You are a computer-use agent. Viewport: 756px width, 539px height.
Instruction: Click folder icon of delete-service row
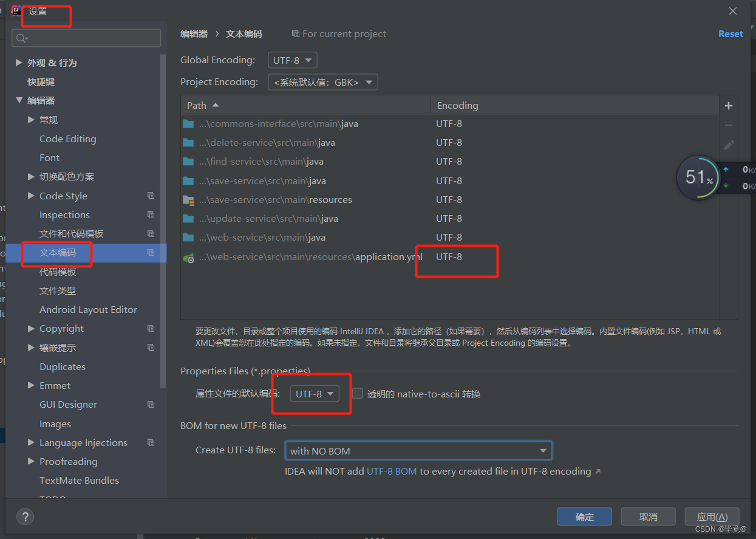click(x=188, y=143)
